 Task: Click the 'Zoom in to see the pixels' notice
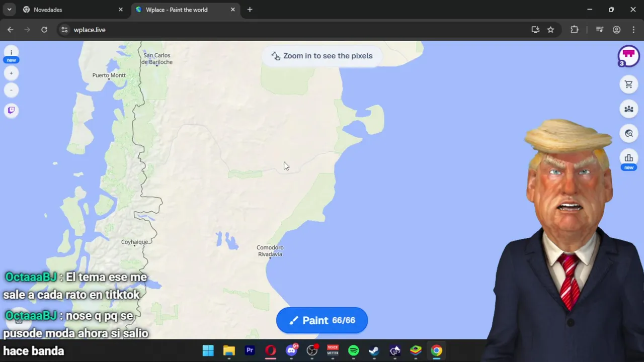pos(322,56)
